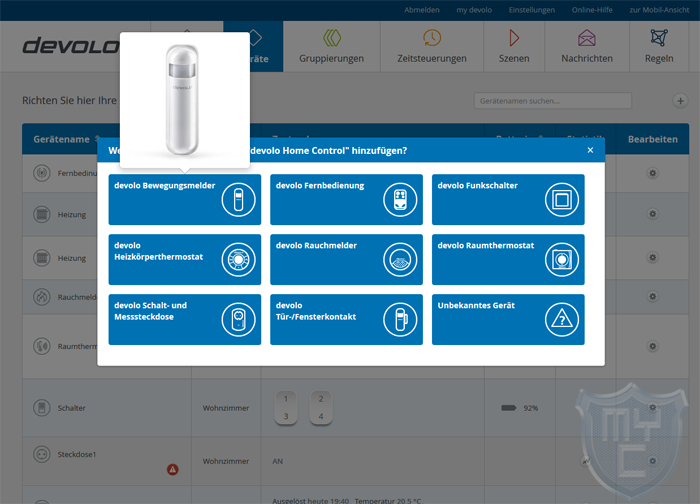The height and width of the screenshot is (504, 700).
Task: Open the my devolo link
Action: click(x=474, y=10)
